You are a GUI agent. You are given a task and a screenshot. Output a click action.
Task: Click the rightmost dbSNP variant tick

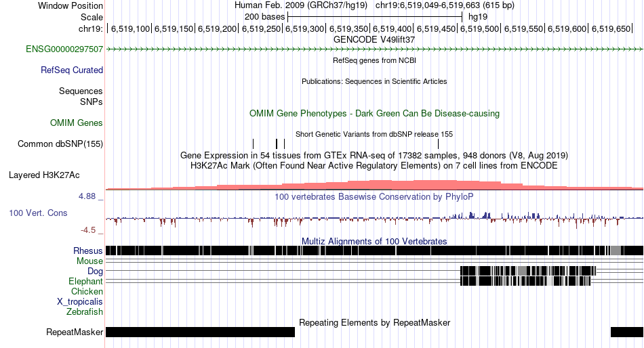point(438,144)
